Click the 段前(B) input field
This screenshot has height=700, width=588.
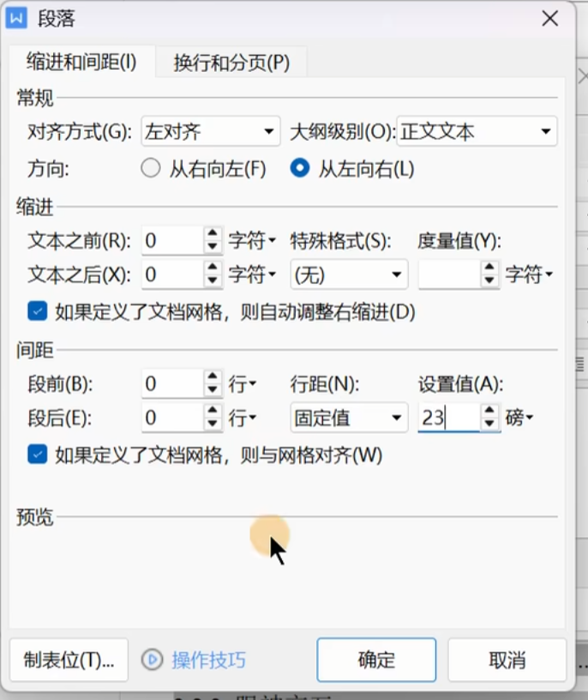coord(172,383)
